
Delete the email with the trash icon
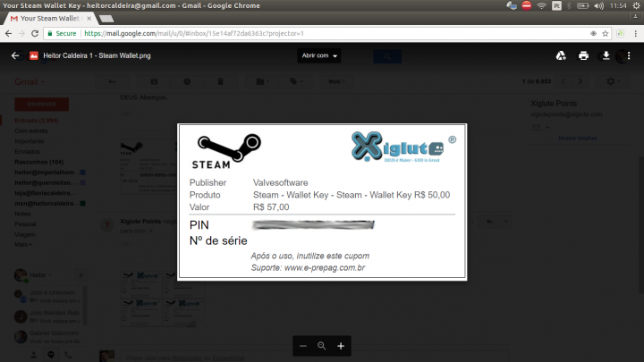(221, 81)
